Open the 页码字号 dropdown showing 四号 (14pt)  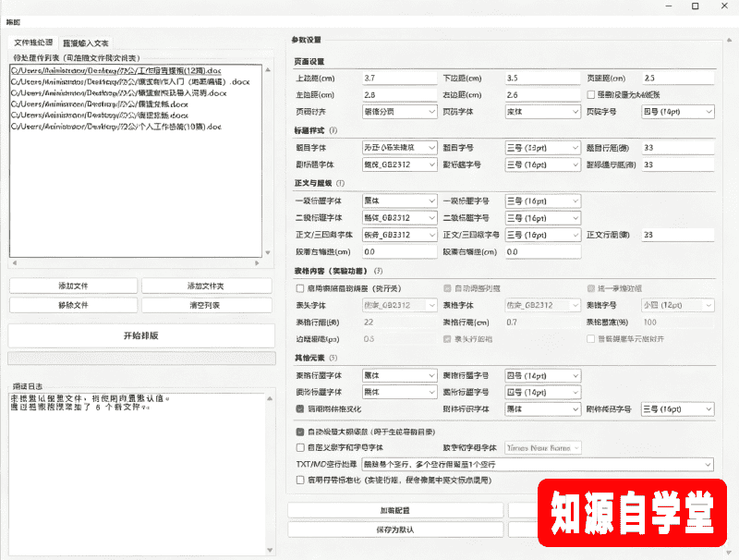[x=678, y=112]
